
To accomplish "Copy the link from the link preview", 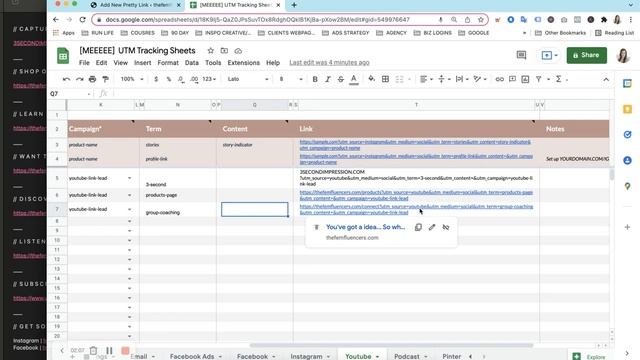I will point(418,227).
